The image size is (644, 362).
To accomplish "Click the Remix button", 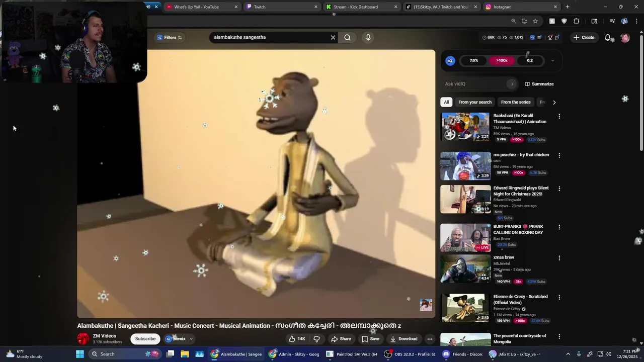I will (x=176, y=339).
